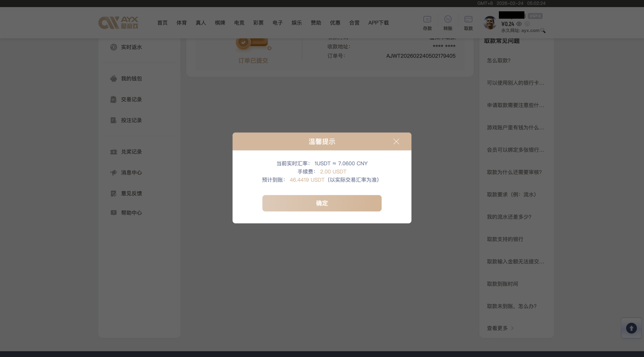Click the search magnifier next to ayx.com
This screenshot has height=357, width=644.
[543, 31]
